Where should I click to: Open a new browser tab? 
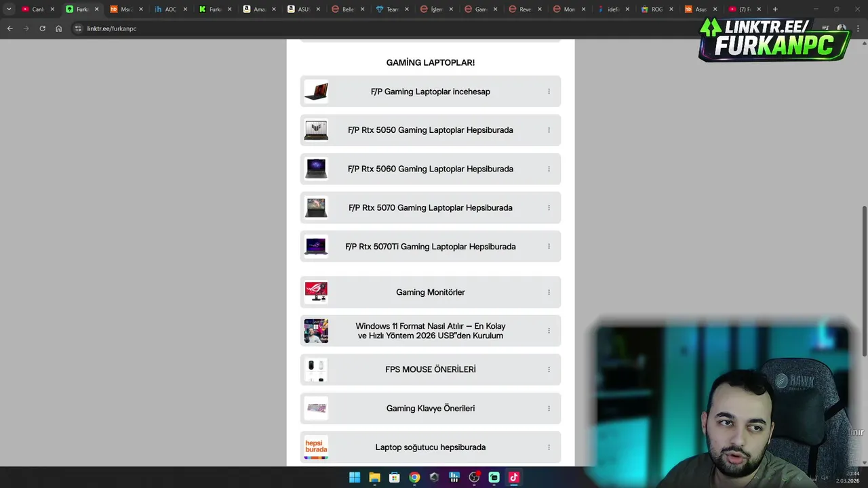click(775, 9)
